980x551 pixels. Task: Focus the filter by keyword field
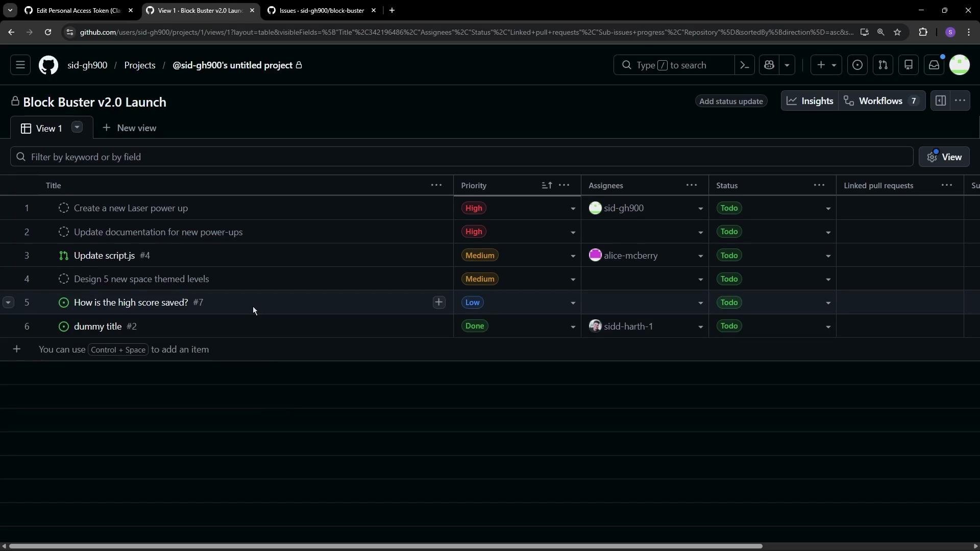coord(461,157)
